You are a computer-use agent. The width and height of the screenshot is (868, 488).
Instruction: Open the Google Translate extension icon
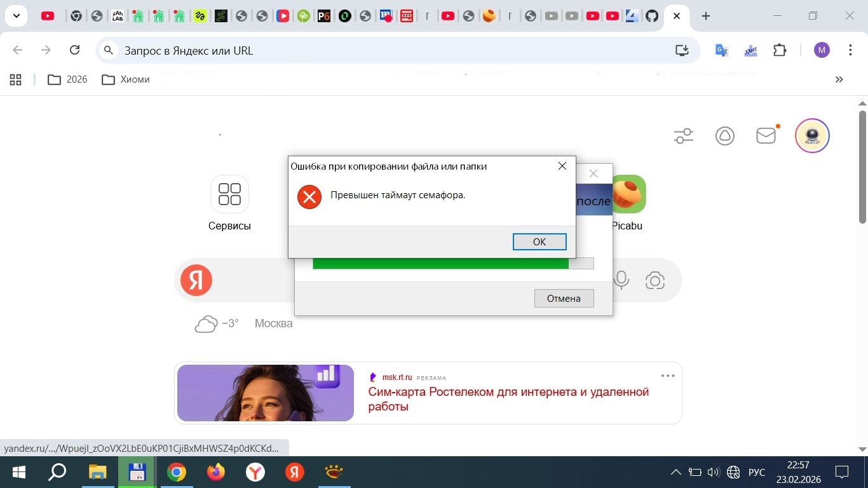coord(721,50)
